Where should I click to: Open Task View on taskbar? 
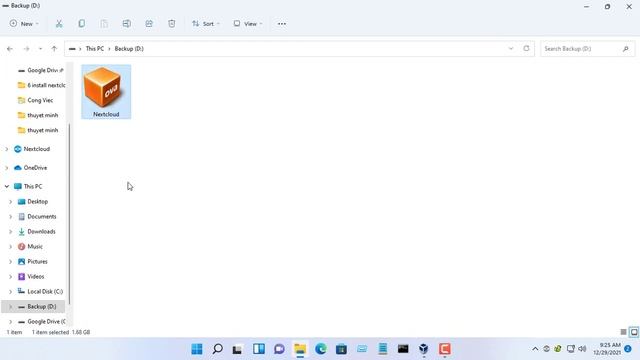pos(238,349)
